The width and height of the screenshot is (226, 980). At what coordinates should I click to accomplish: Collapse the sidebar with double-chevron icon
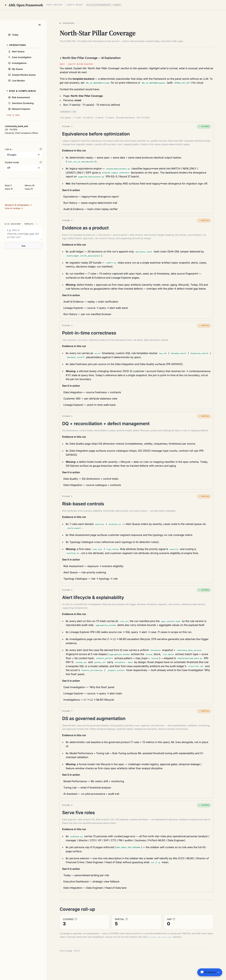(40, 25)
